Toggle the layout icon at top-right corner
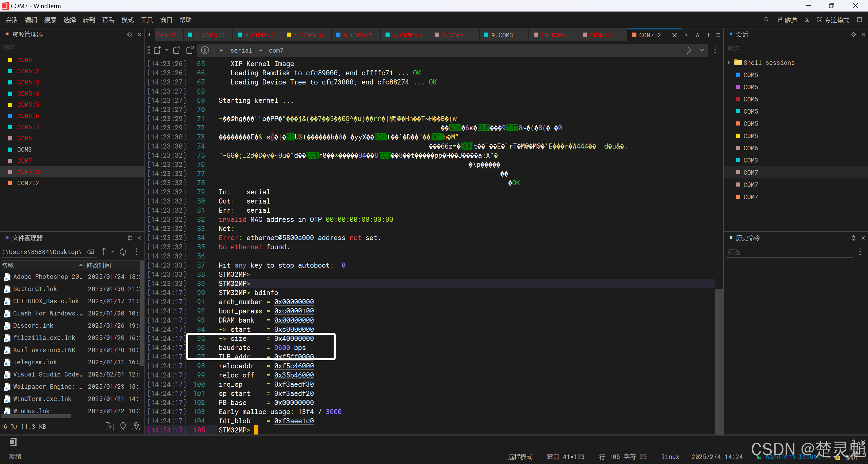 tap(860, 20)
